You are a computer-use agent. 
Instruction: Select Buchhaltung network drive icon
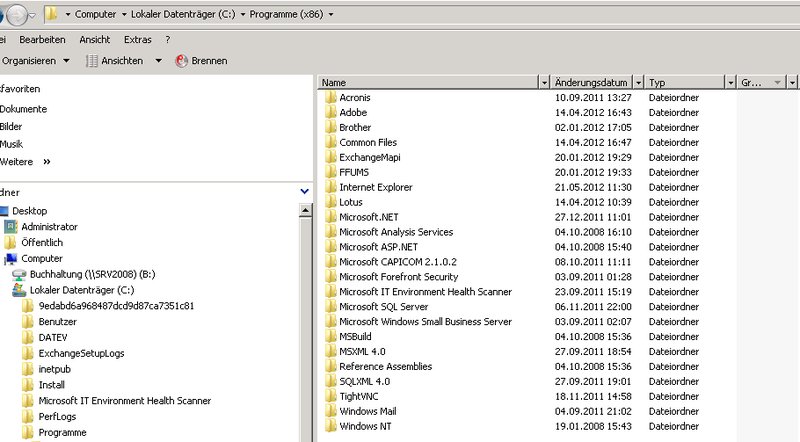tap(19, 275)
